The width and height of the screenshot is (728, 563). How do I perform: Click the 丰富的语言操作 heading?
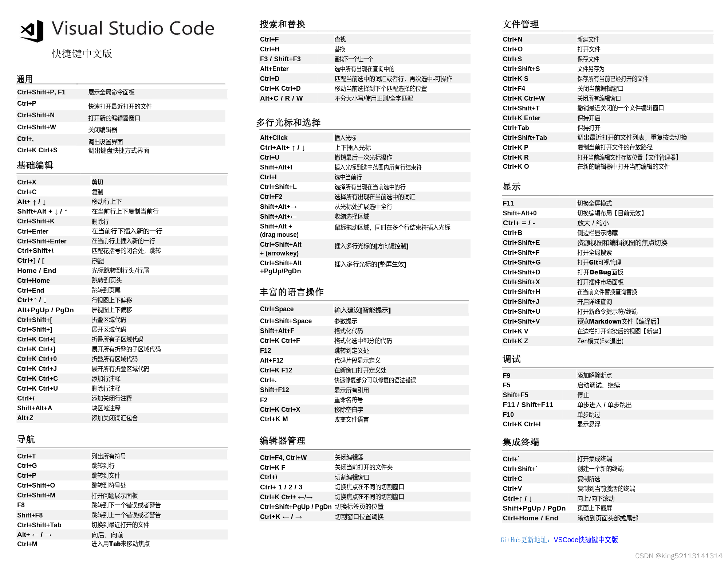(291, 292)
